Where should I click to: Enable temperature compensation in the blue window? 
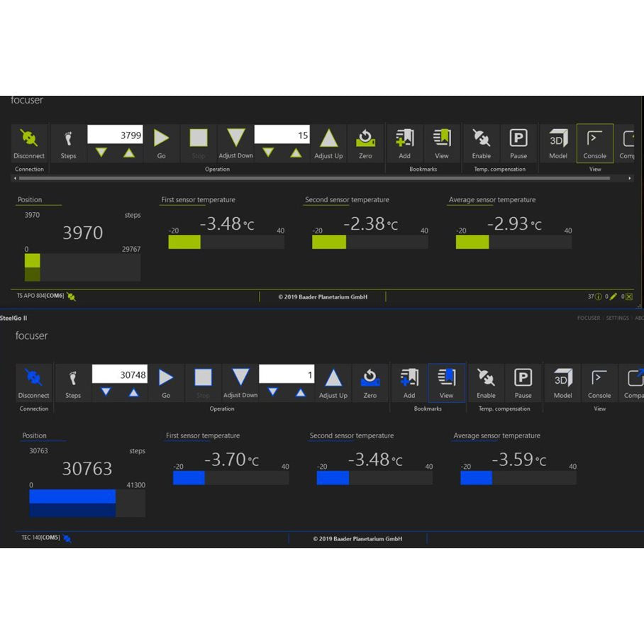[486, 383]
